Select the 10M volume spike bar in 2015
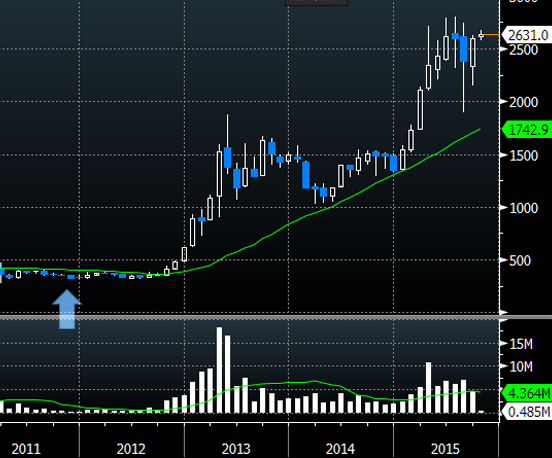Image resolution: width=552 pixels, height=458 pixels. pyautogui.click(x=428, y=388)
